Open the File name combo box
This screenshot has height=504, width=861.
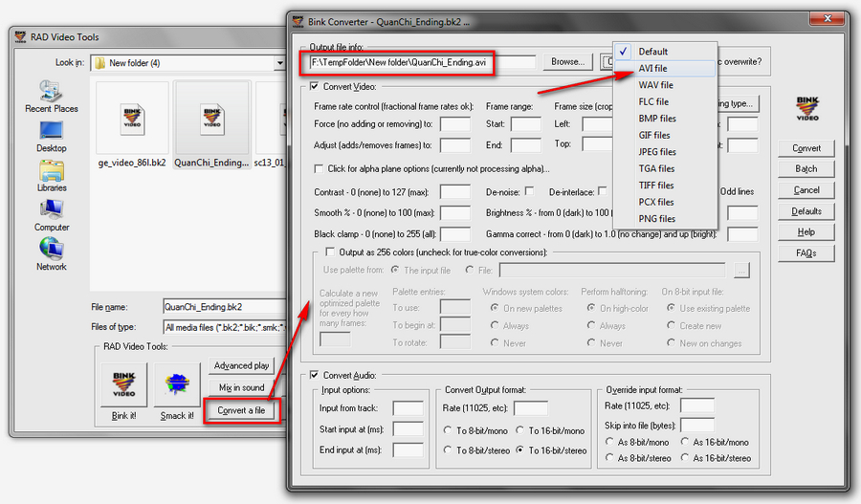click(225, 307)
